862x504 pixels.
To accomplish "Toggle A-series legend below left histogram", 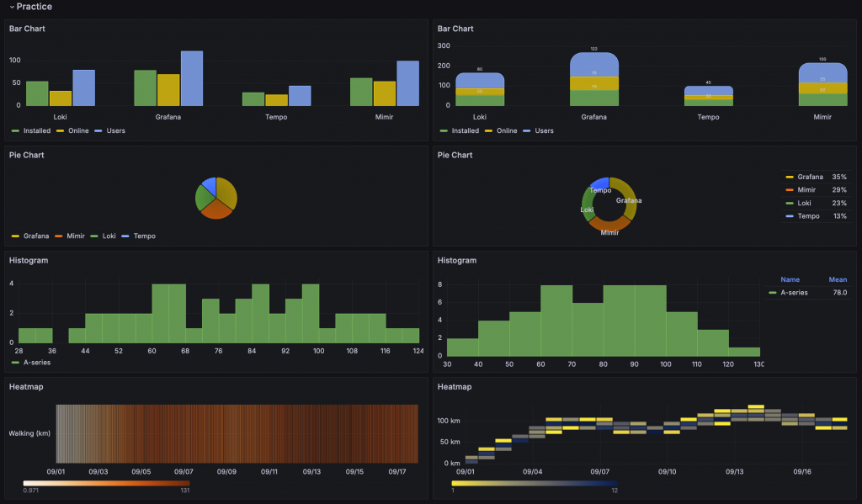I will pos(37,362).
